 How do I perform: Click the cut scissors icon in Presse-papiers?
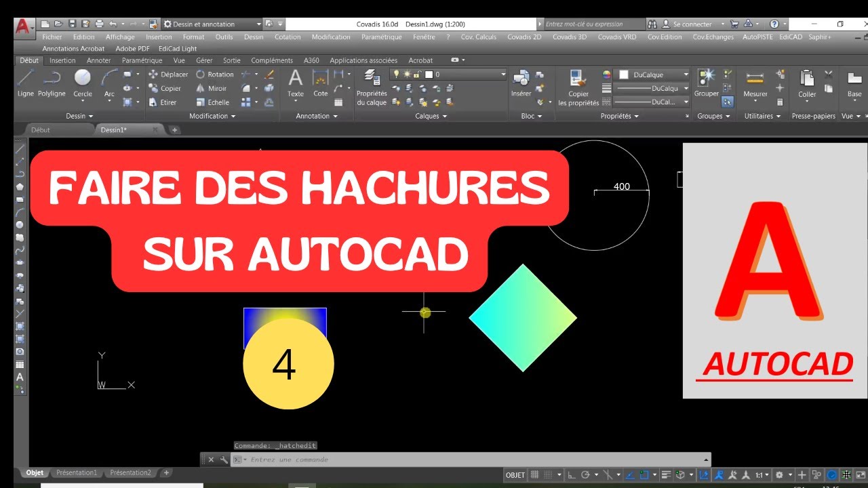coord(828,75)
